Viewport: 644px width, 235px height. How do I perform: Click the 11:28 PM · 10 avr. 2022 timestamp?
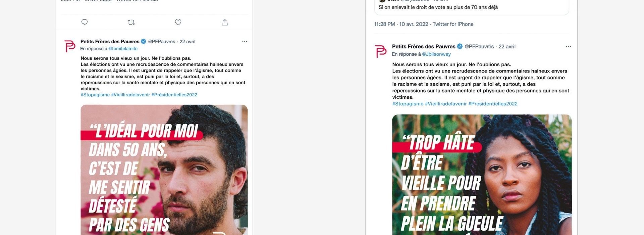pos(401,24)
